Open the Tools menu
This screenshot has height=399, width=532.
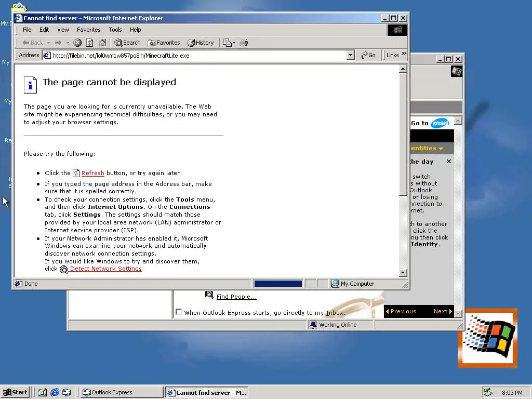[x=115, y=30]
